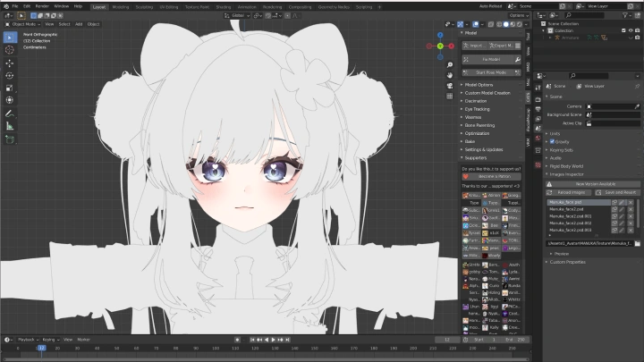Click the Blender logo menu icon
The image size is (644, 362).
tap(5, 6)
